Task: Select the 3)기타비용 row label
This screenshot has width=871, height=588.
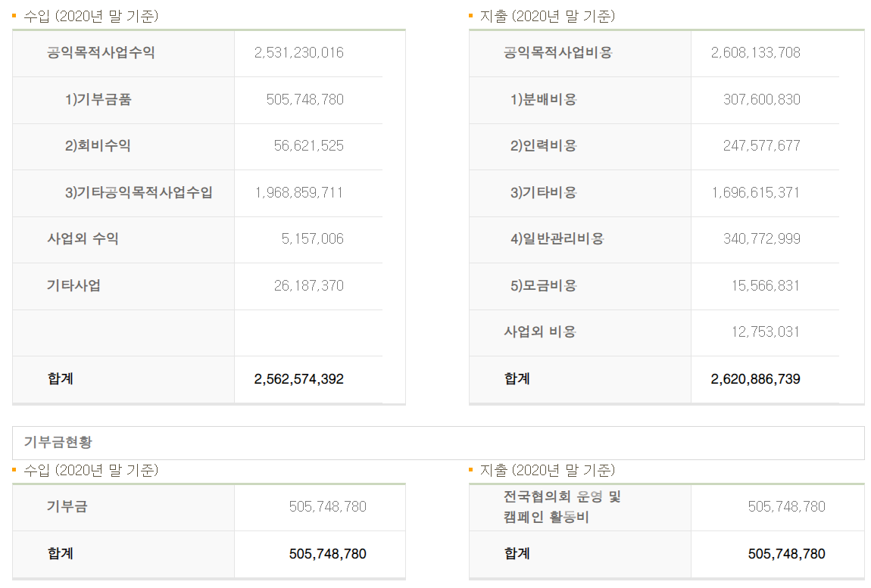Action: pos(543,193)
